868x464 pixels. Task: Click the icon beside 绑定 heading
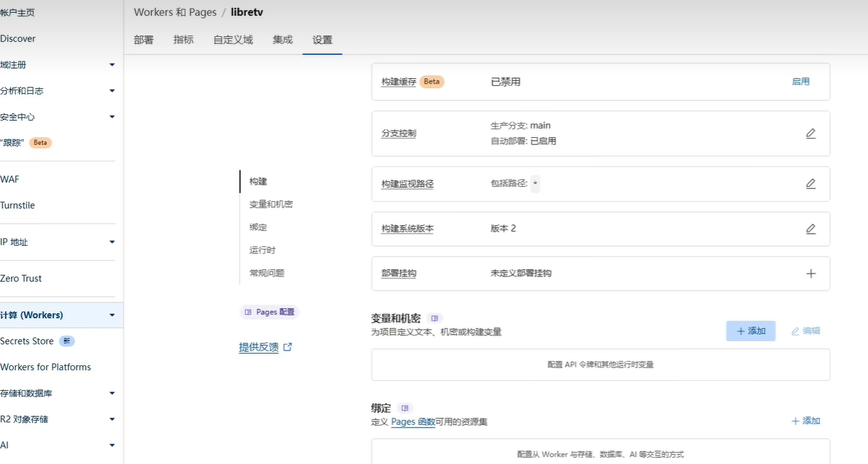(x=405, y=408)
